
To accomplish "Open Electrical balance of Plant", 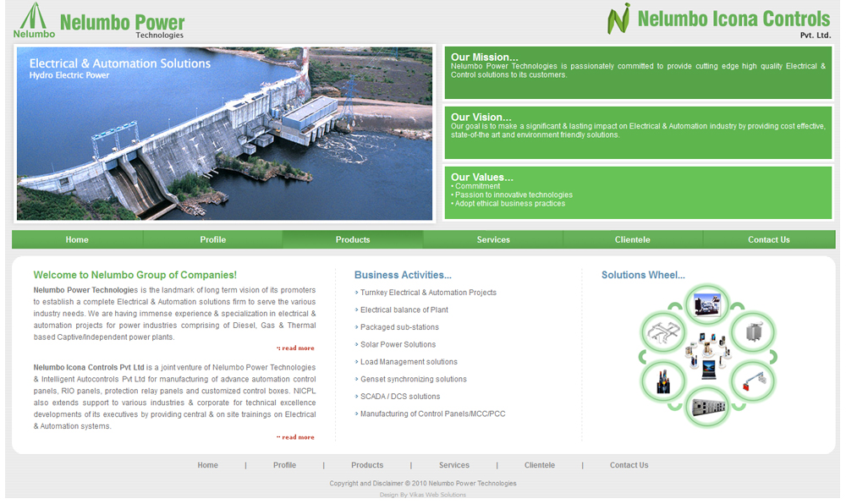I will pyautogui.click(x=404, y=310).
